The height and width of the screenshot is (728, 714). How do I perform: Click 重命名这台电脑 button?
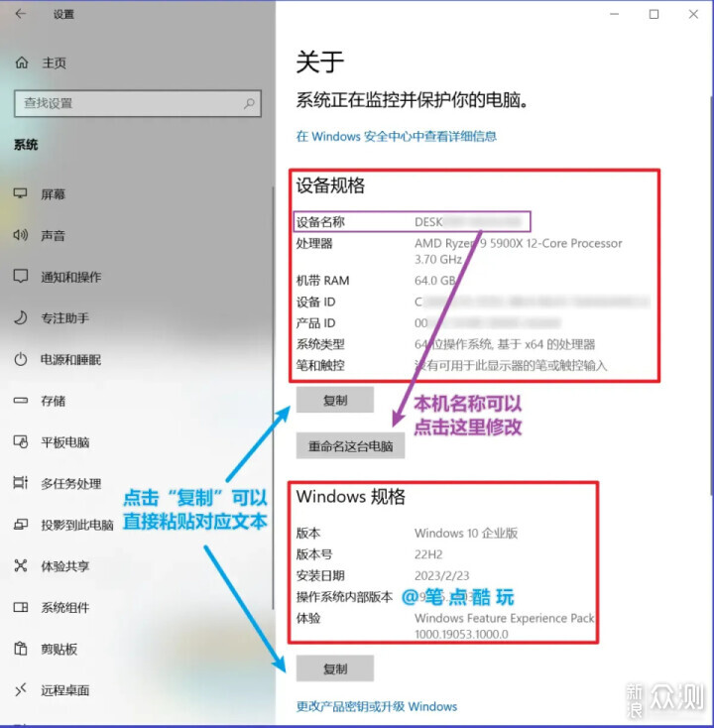[x=350, y=446]
